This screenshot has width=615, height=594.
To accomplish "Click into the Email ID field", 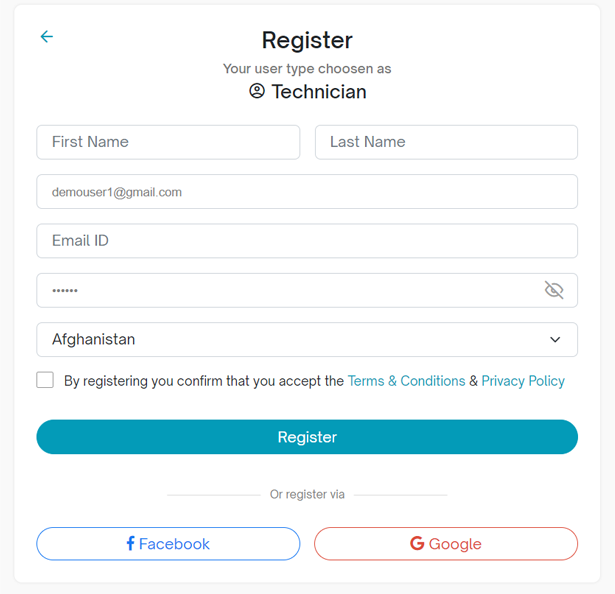I will tap(307, 241).
